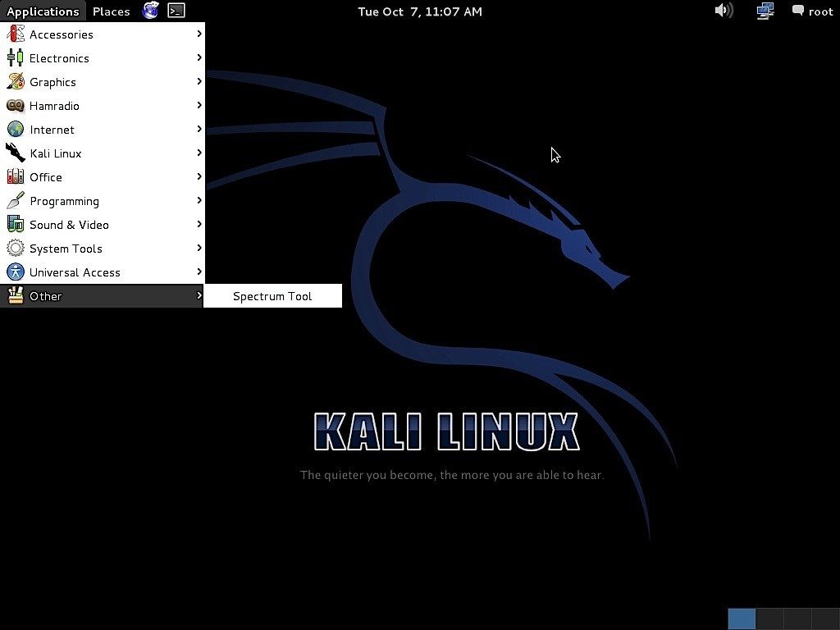Expand the Office submenu arrow

(199, 176)
